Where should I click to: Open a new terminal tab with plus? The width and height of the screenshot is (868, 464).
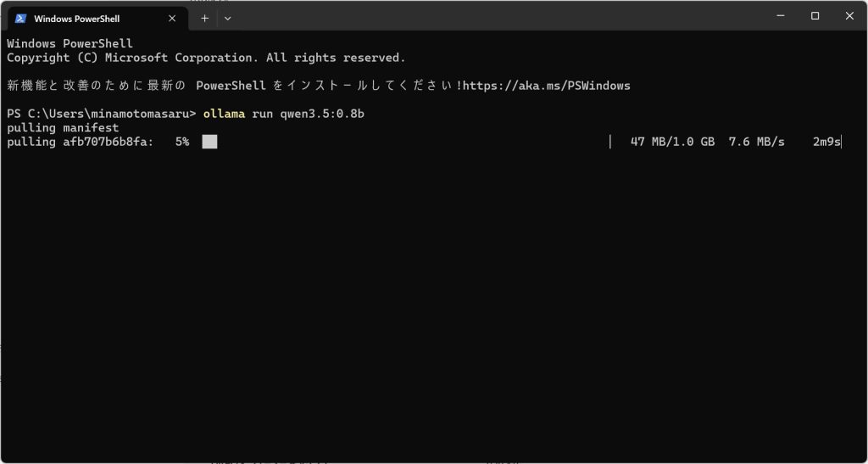point(204,19)
